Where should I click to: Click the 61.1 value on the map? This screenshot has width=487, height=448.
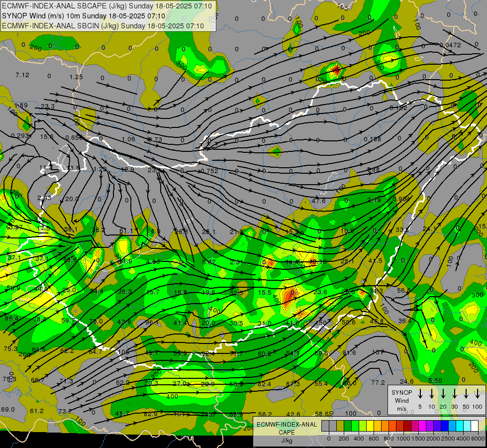click(126, 231)
